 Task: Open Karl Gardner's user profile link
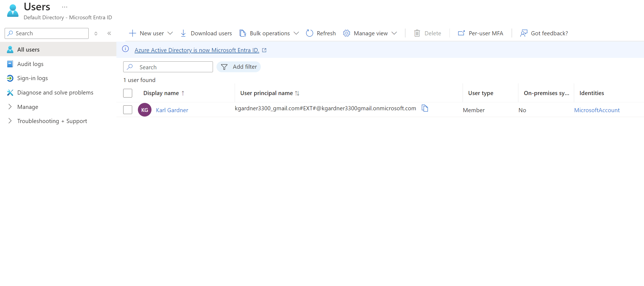pyautogui.click(x=172, y=110)
